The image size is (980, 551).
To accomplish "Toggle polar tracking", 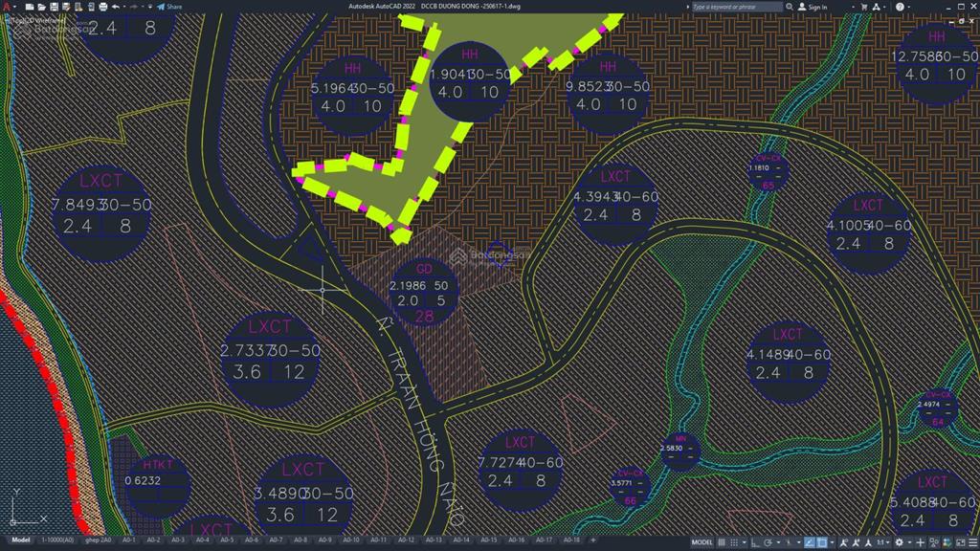I will click(768, 543).
